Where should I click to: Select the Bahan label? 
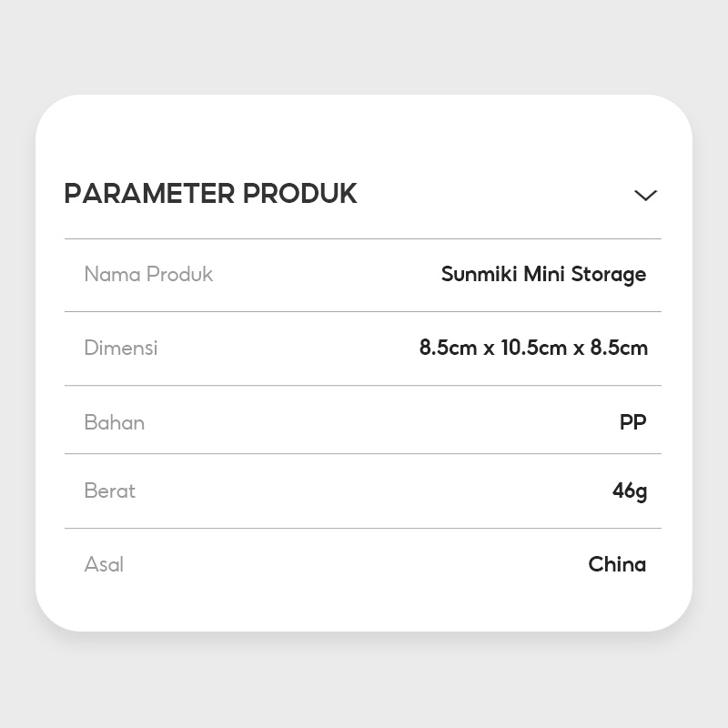point(115,422)
